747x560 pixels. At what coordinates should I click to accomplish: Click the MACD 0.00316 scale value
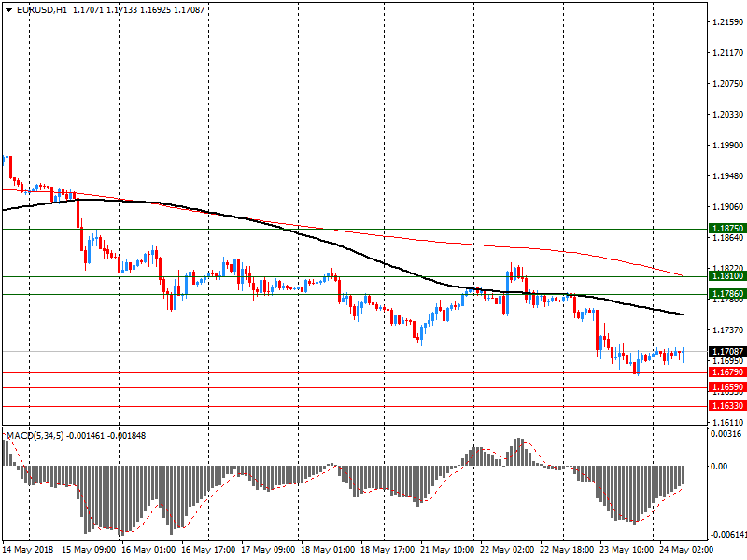(726, 434)
